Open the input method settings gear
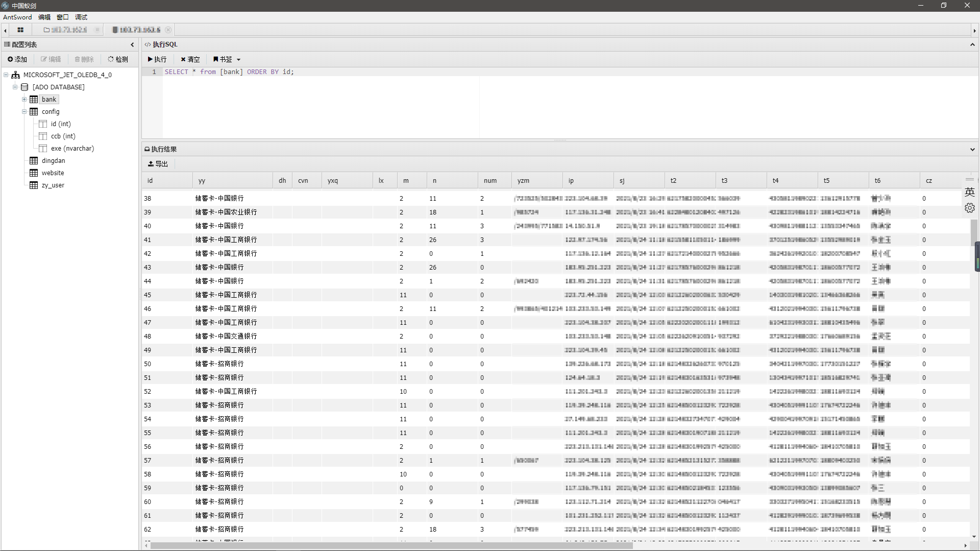Image resolution: width=980 pixels, height=551 pixels. tap(970, 208)
